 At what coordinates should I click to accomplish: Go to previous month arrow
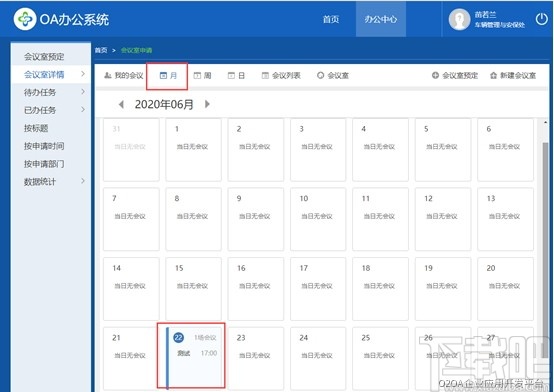(121, 104)
